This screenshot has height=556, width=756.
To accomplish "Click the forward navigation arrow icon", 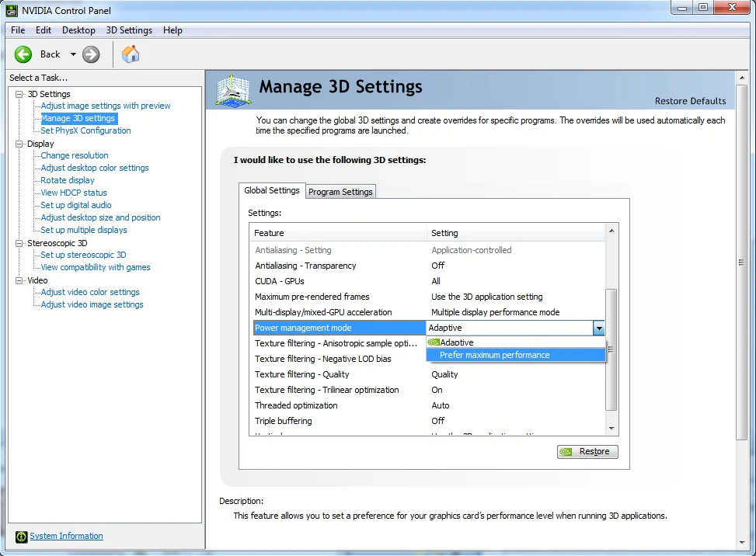I will point(91,54).
